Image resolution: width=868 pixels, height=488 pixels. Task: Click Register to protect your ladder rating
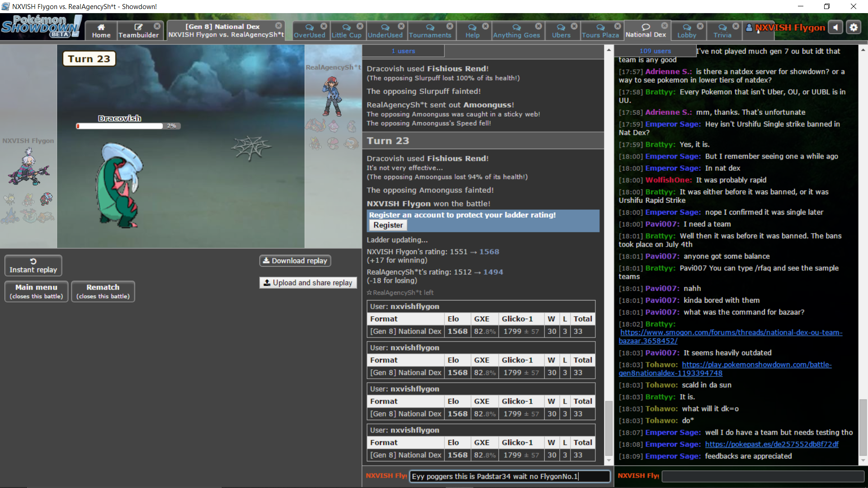point(387,225)
